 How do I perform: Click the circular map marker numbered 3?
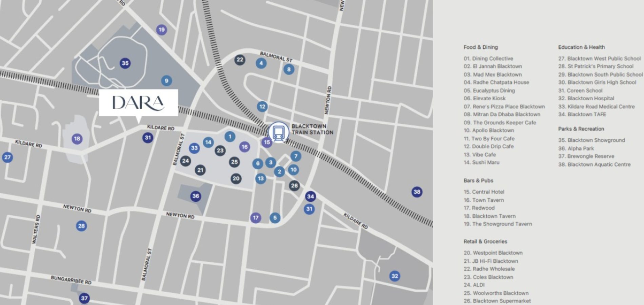[270, 163]
